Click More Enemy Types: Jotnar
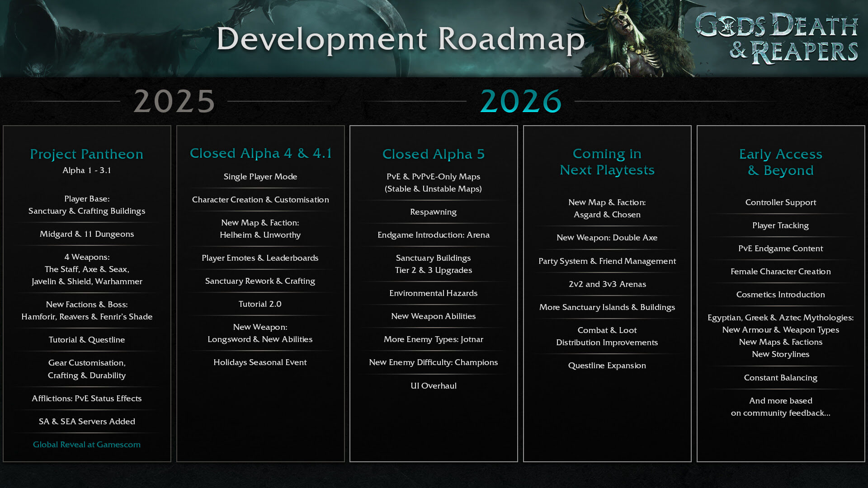This screenshot has height=488, width=868. tap(434, 339)
